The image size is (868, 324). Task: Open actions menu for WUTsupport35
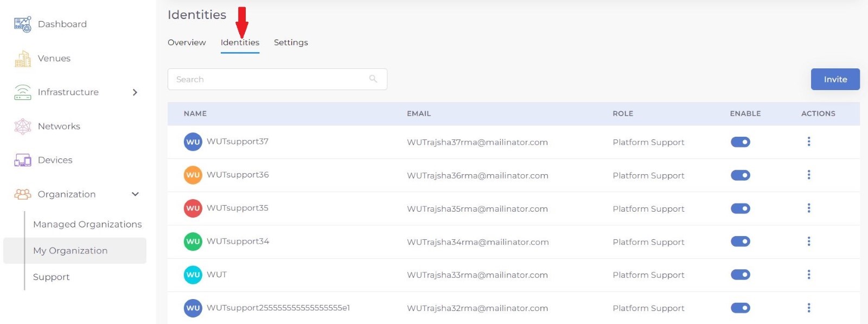[808, 208]
